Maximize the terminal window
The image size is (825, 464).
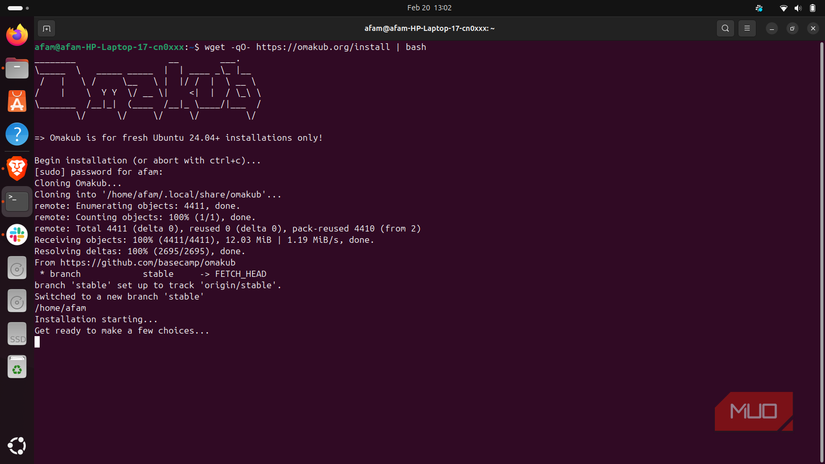792,28
